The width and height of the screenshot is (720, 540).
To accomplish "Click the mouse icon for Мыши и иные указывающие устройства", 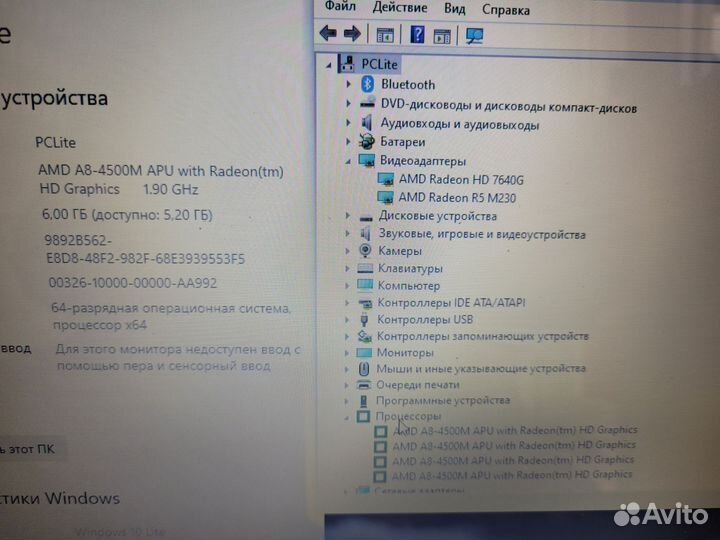I will pyautogui.click(x=364, y=369).
